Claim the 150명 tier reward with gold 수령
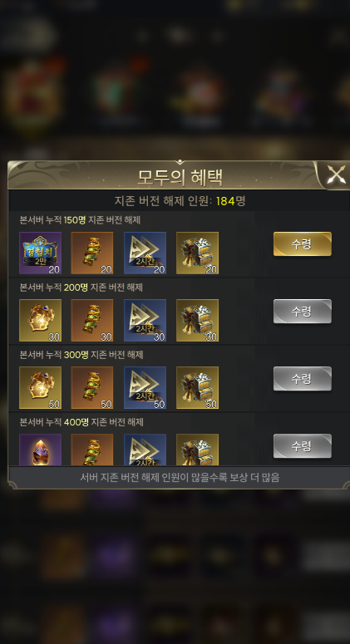This screenshot has height=644, width=350. pos(303,244)
